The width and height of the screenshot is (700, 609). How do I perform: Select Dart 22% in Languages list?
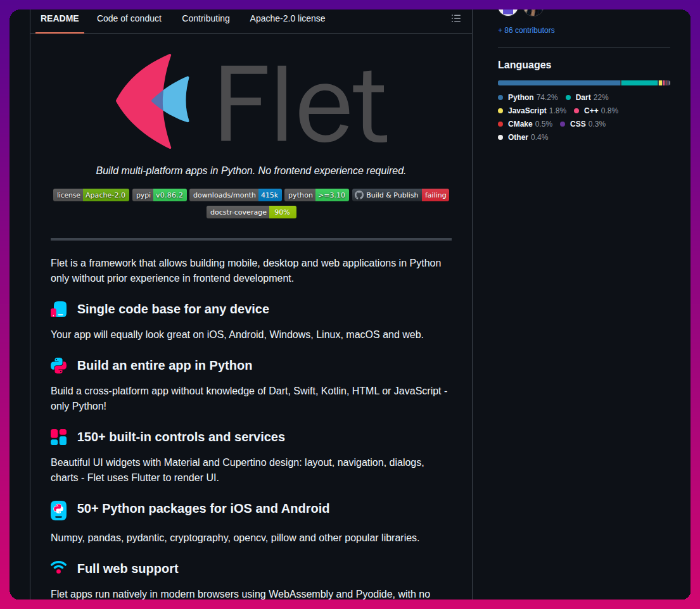(587, 97)
